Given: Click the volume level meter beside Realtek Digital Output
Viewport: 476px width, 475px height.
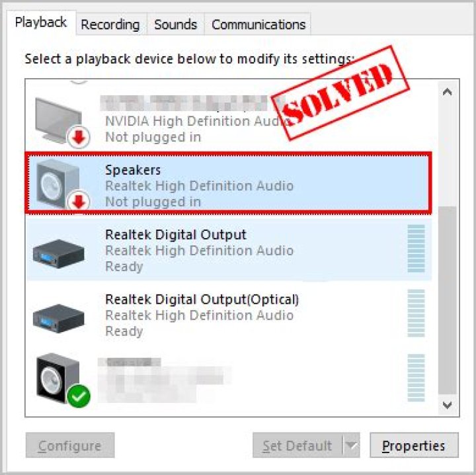Looking at the screenshot, I should 416,249.
